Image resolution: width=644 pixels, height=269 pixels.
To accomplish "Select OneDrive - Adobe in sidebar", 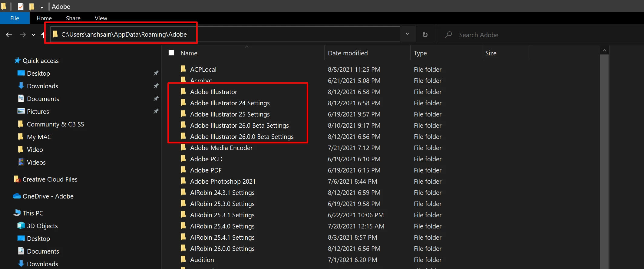I will pyautogui.click(x=48, y=196).
